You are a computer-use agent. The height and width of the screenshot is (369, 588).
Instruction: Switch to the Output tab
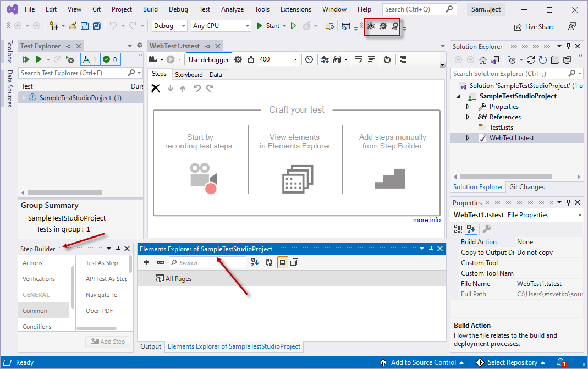click(151, 346)
